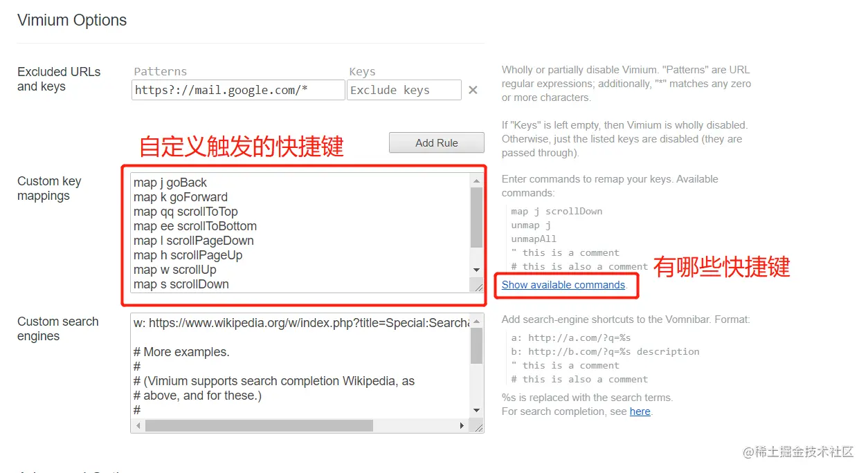Click the 'unmapAll' example command text
This screenshot has height=473, width=868.
[x=534, y=239]
